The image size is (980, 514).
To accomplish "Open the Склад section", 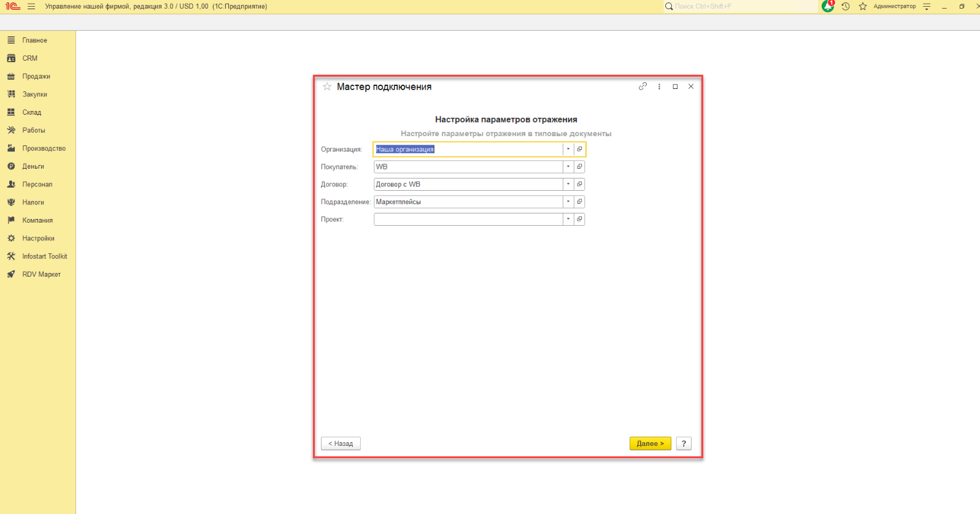I will 31,112.
